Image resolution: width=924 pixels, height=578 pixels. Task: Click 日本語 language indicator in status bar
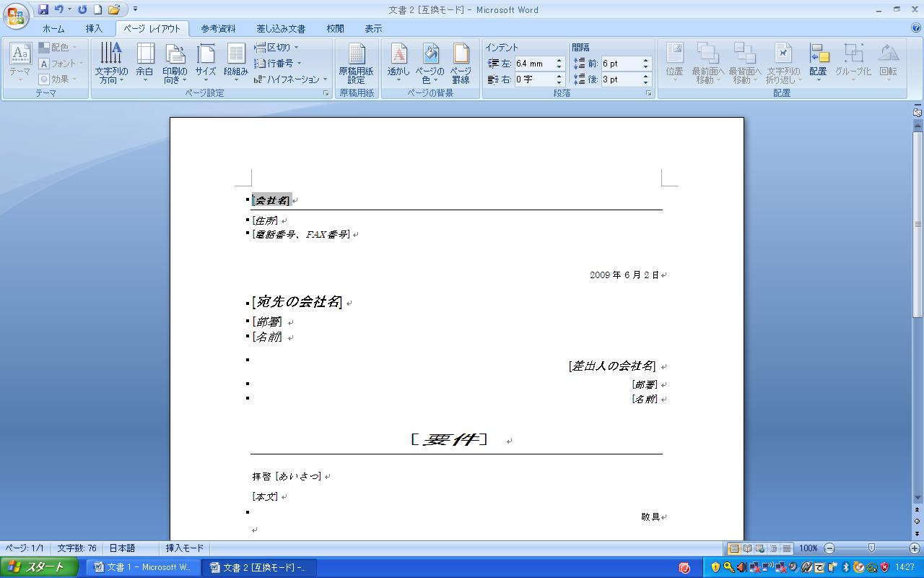pyautogui.click(x=123, y=548)
